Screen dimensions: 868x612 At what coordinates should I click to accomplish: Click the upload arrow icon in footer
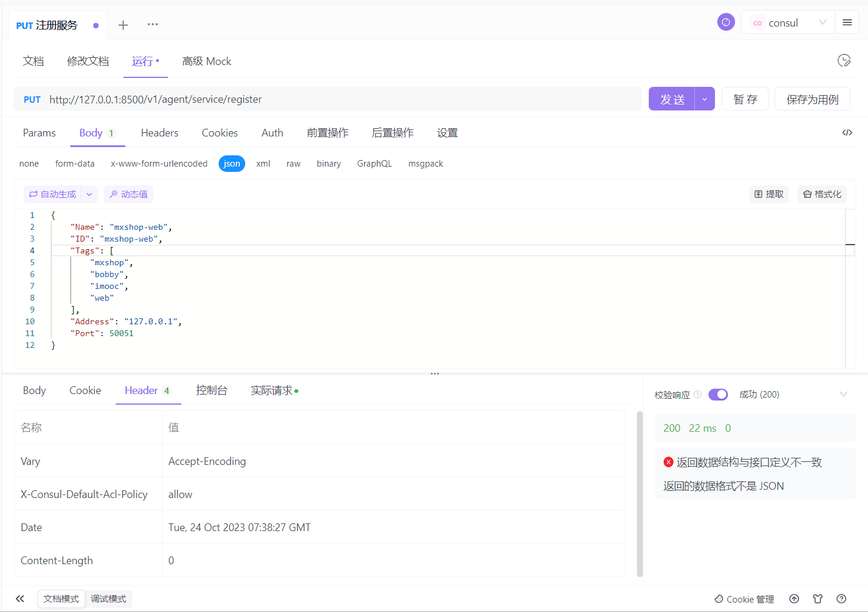[794, 598]
